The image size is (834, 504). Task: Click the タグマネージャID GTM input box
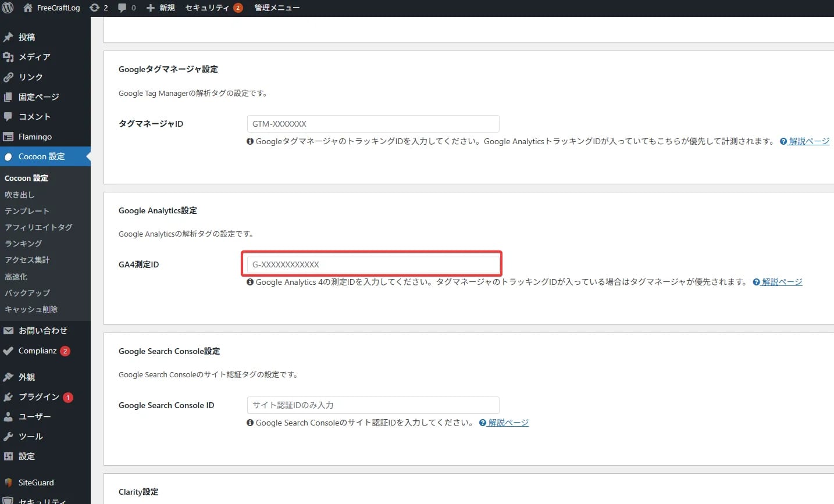pyautogui.click(x=372, y=123)
